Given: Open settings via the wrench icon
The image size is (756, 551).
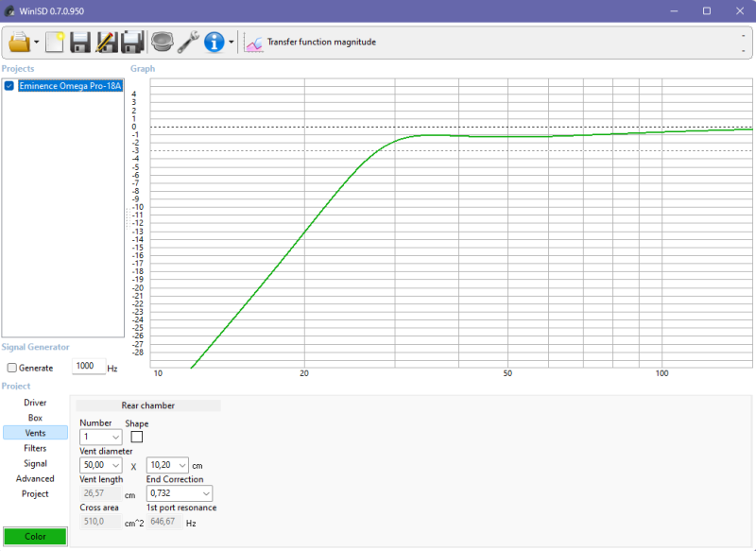Looking at the screenshot, I should (x=188, y=42).
